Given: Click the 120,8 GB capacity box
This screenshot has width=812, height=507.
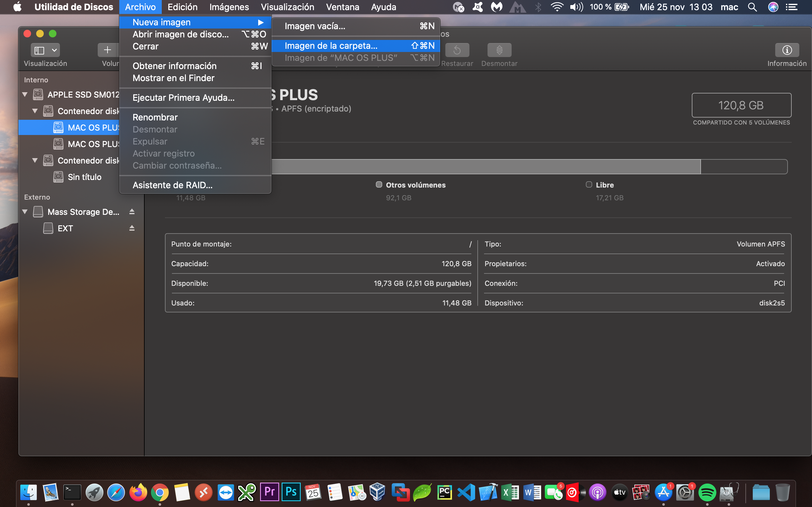Looking at the screenshot, I should tap(741, 105).
